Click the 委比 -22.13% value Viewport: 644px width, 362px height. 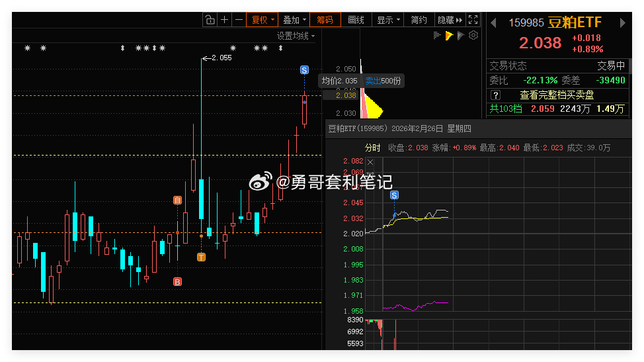click(x=540, y=81)
